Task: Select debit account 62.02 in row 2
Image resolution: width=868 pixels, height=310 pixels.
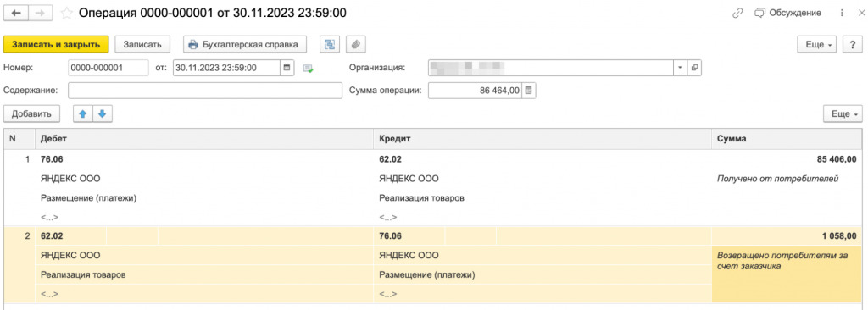Action: 52,235
